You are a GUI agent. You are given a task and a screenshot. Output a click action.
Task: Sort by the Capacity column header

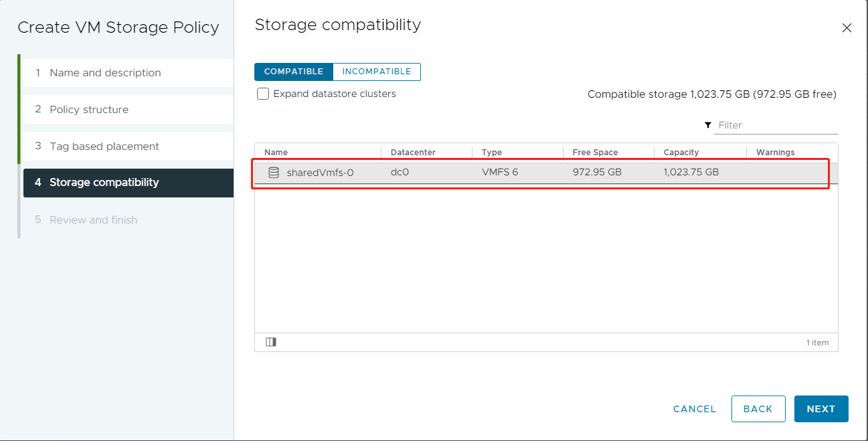[681, 153]
